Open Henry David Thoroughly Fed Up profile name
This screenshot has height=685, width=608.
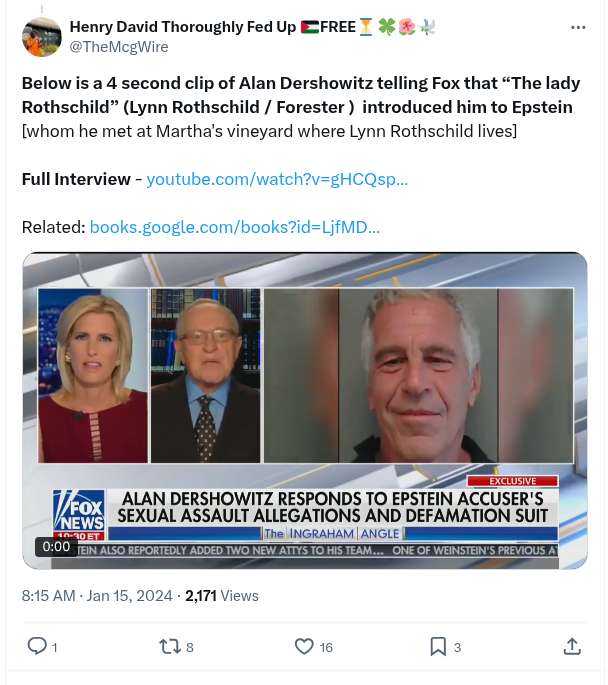(183, 27)
